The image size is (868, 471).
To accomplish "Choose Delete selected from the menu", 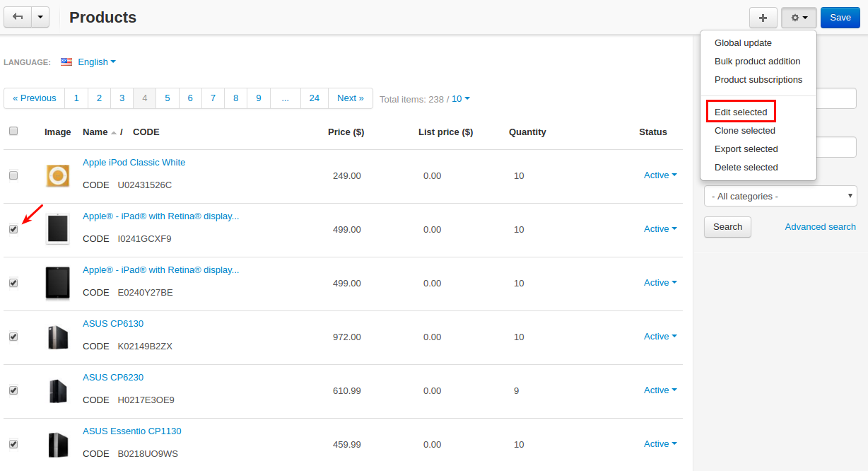I will (758, 168).
